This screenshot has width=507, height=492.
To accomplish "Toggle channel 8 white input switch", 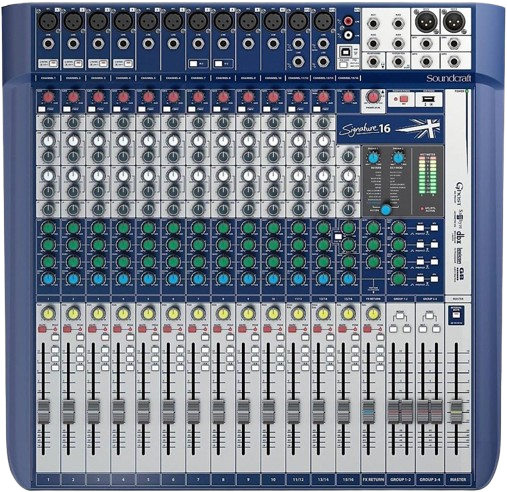I will pyautogui.click(x=218, y=63).
